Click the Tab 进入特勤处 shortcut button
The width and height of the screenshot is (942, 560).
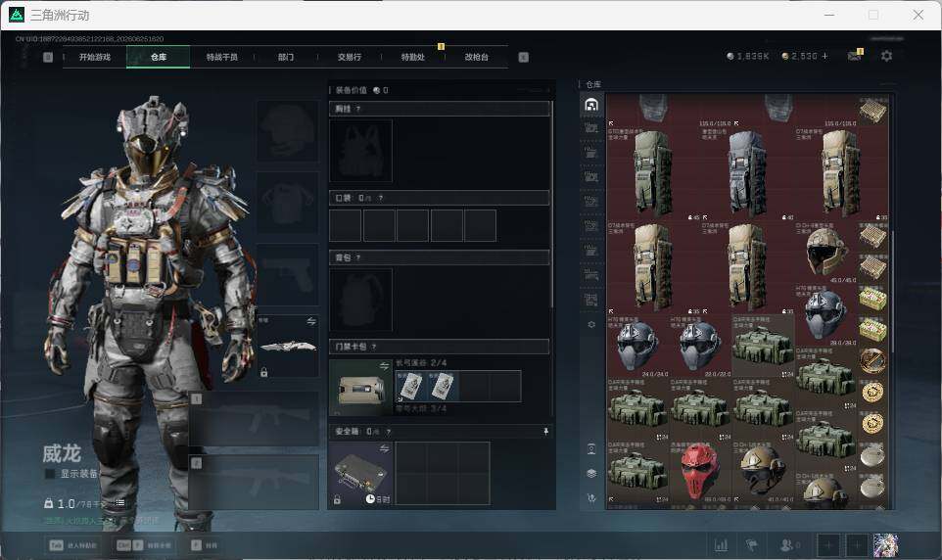[x=72, y=545]
